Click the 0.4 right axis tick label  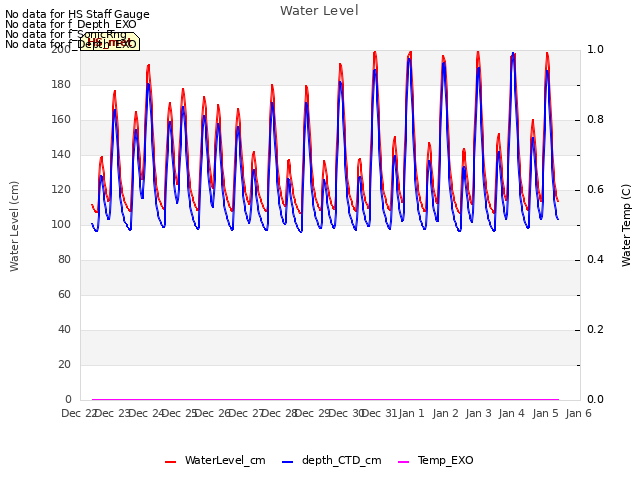[x=595, y=260]
